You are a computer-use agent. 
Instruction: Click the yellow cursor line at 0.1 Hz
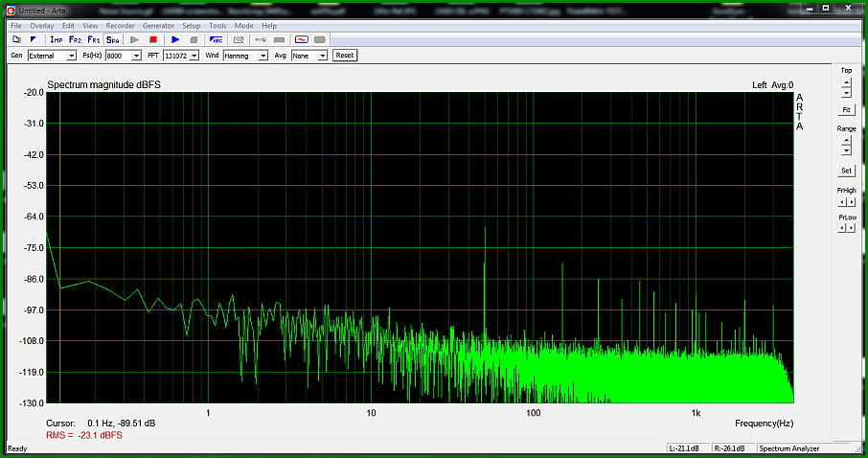tap(60, 247)
